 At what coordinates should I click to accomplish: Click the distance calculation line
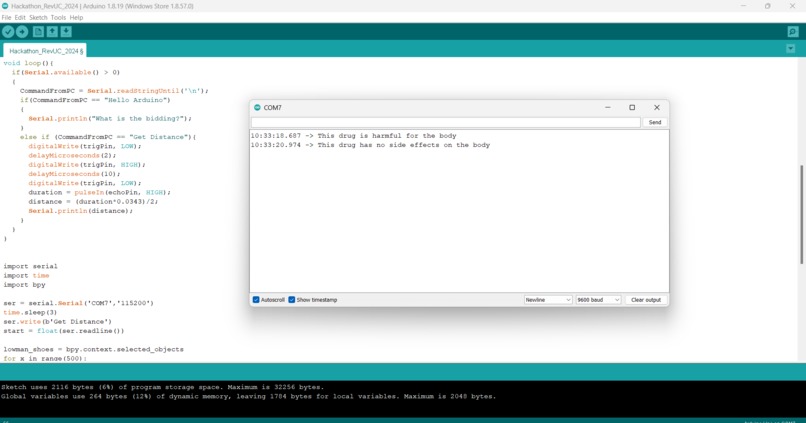coord(93,201)
